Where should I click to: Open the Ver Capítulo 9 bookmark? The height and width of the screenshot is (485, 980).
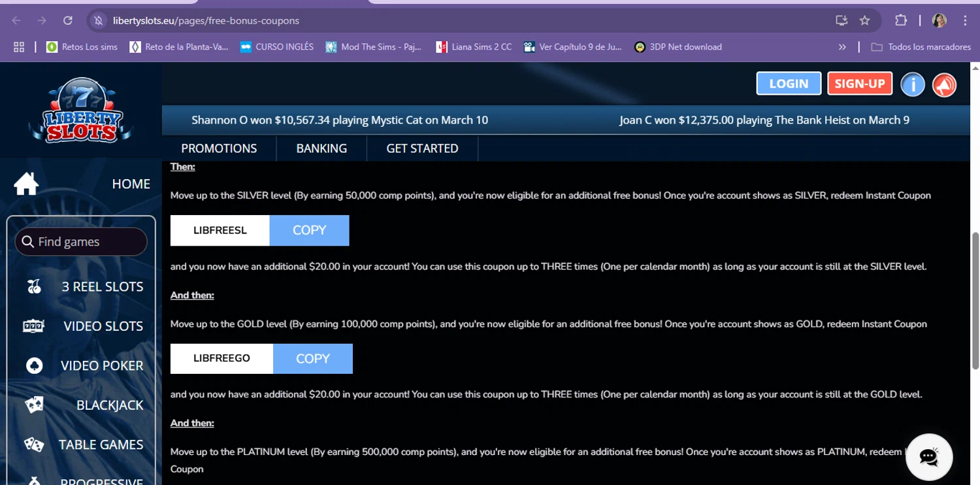pyautogui.click(x=573, y=47)
